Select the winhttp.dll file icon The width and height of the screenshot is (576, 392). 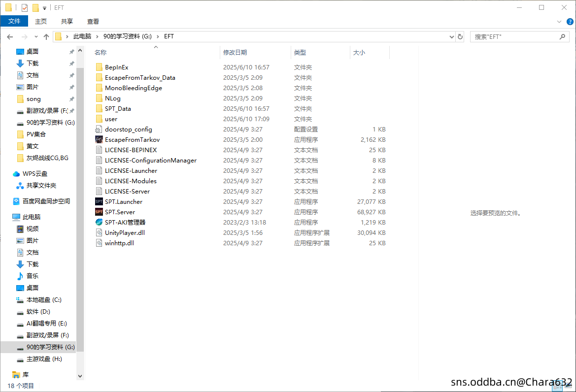[99, 243]
